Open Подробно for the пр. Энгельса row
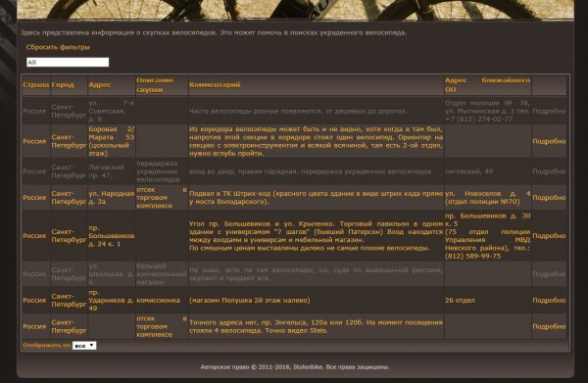 (x=549, y=326)
